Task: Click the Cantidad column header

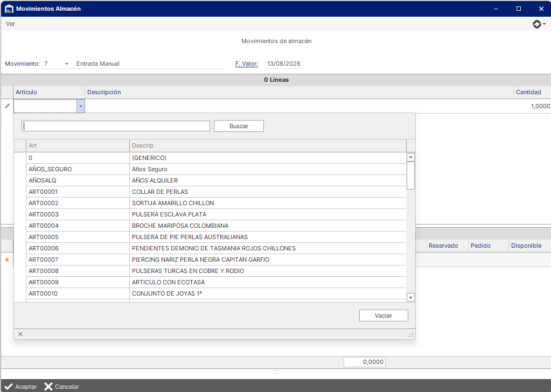Action: [532, 93]
